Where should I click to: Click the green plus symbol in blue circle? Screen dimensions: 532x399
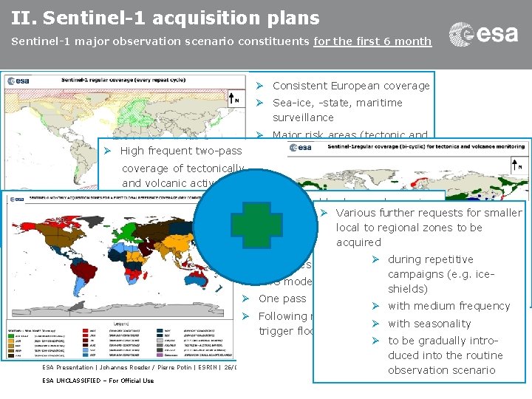256,225
